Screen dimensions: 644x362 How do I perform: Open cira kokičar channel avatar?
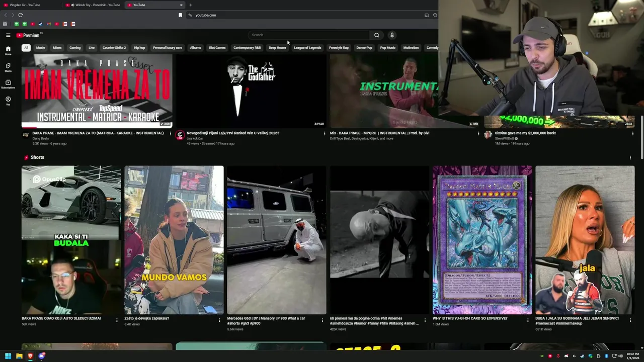click(180, 135)
